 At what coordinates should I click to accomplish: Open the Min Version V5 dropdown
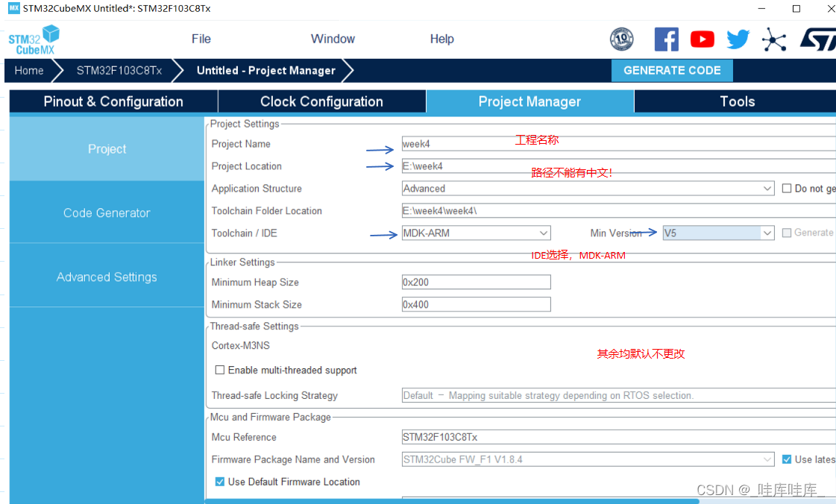pyautogui.click(x=718, y=233)
